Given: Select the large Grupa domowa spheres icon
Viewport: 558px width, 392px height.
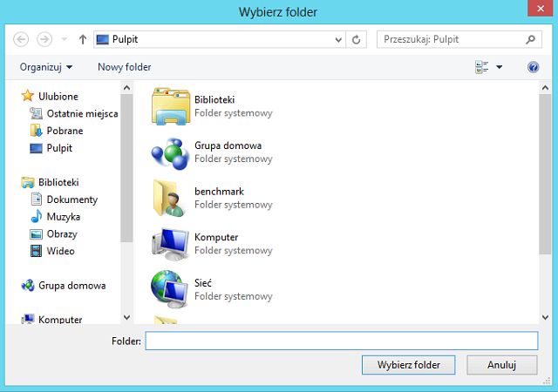Looking at the screenshot, I should 170,153.
